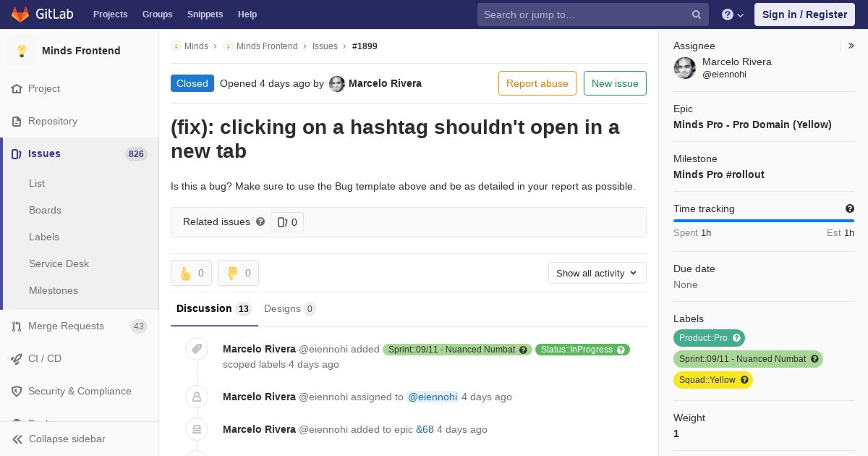The height and width of the screenshot is (456, 868).
Task: Open GitLab logo home link
Action: pyautogui.click(x=41, y=14)
